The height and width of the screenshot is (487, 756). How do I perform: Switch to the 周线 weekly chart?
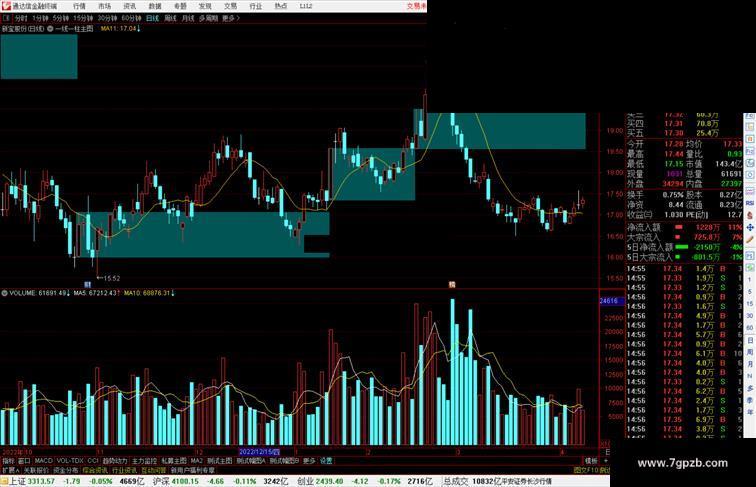pos(170,18)
